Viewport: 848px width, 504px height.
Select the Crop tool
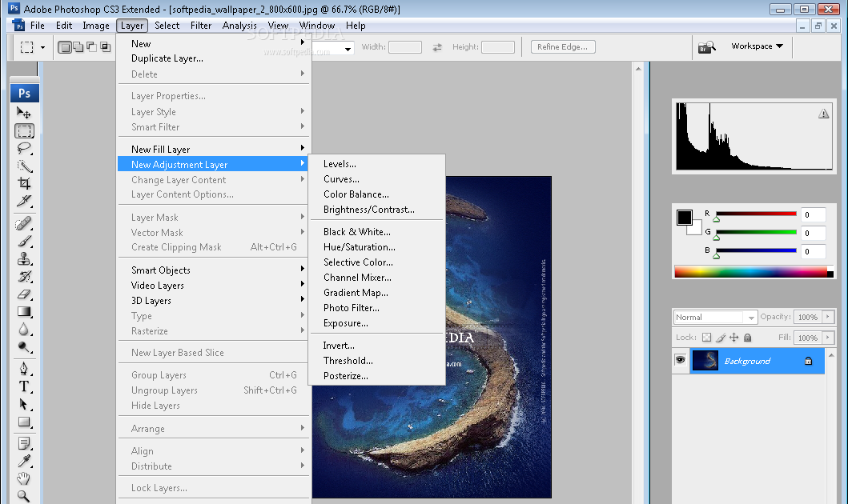(24, 183)
